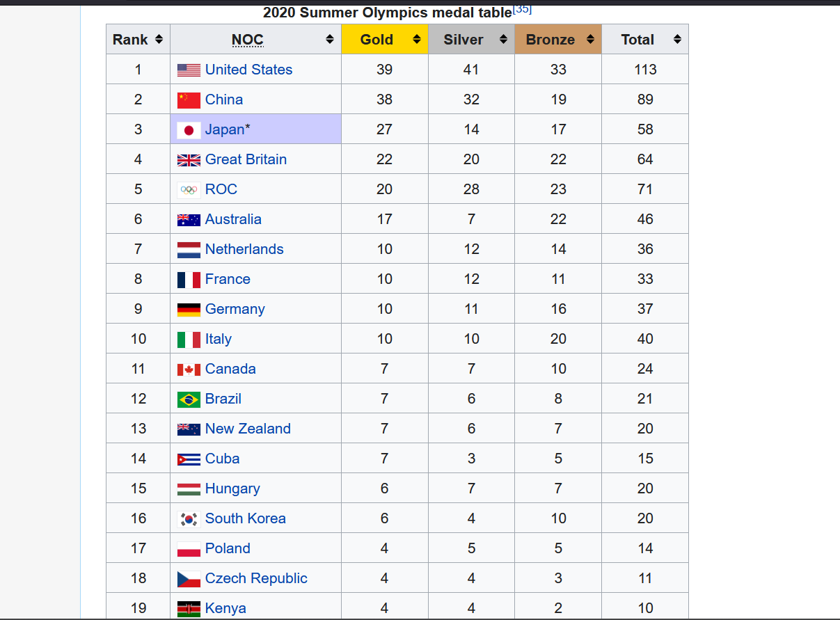Sort by the Silver column header
This screenshot has height=620, width=840.
[463, 40]
